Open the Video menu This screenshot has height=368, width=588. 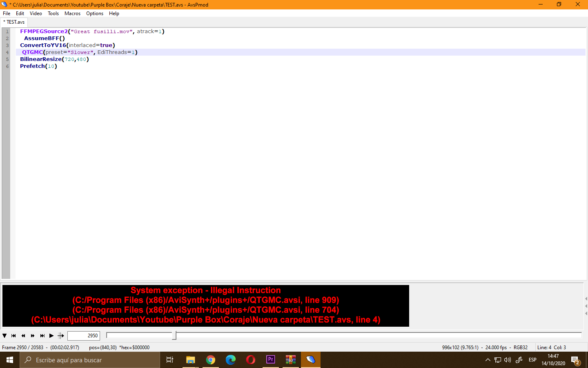coord(36,13)
